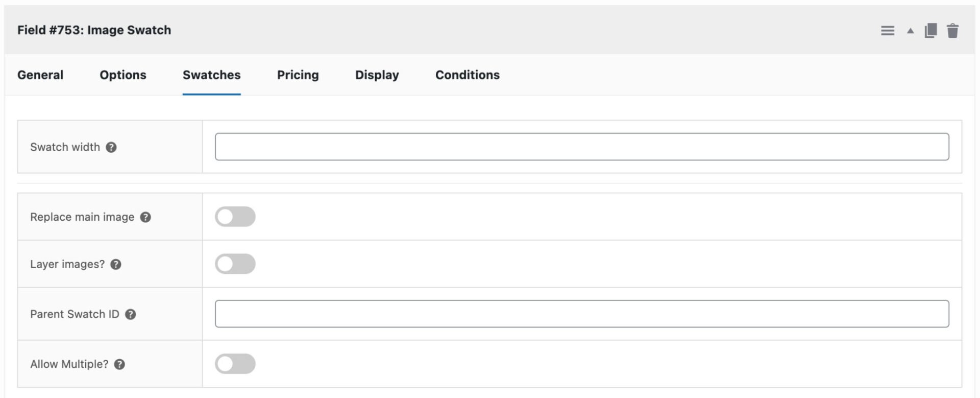Click into the Parent Swatch ID field
Viewport: 980px width, 398px height.
581,314
